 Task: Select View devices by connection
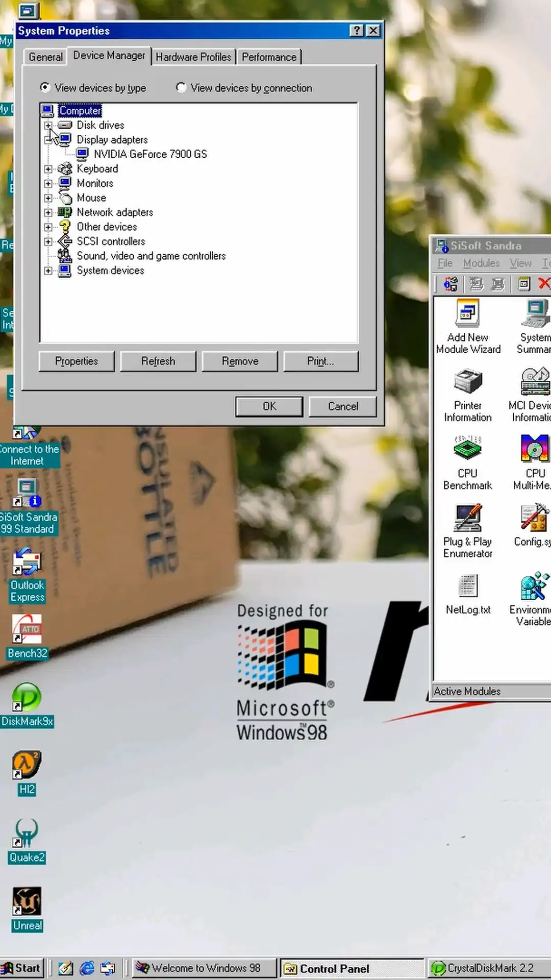pos(244,88)
